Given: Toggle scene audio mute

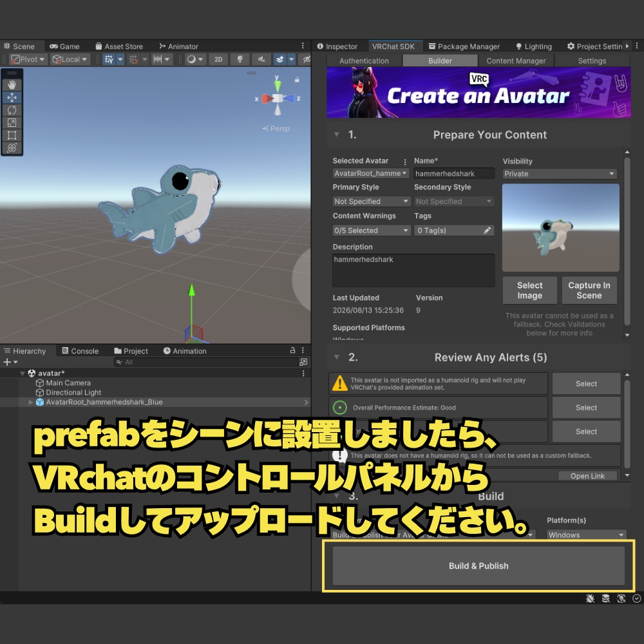Looking at the screenshot, I should pos(261,59).
